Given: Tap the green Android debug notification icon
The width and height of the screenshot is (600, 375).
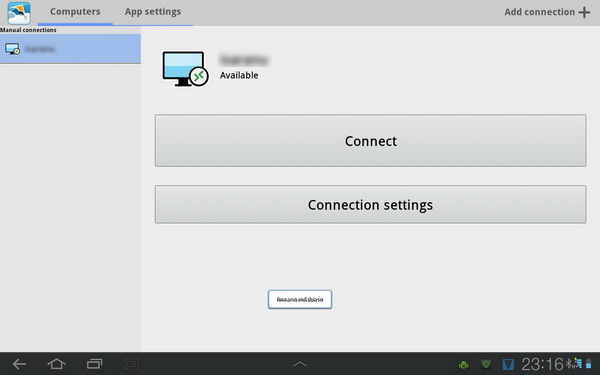Looking at the screenshot, I should (x=463, y=365).
